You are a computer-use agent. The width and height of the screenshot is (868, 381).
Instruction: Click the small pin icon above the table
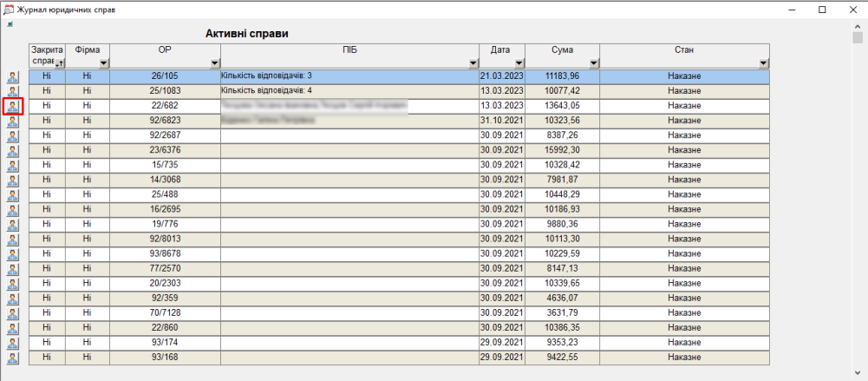(10, 24)
